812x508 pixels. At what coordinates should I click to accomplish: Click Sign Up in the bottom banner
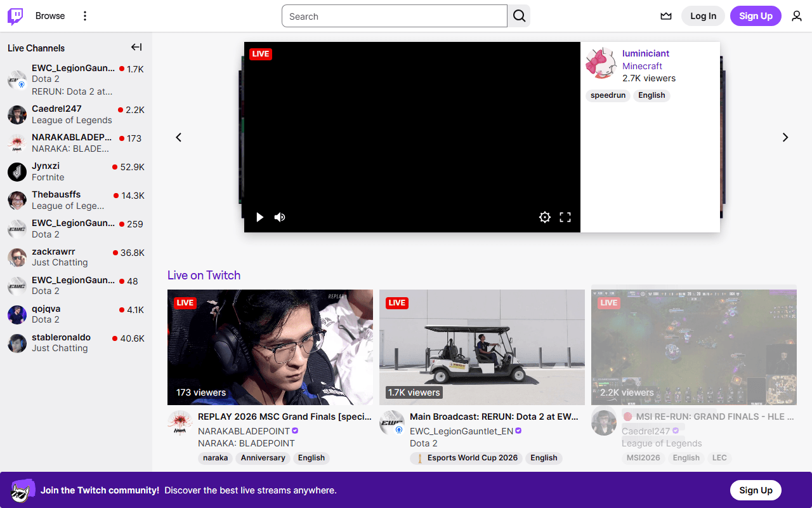pos(756,490)
